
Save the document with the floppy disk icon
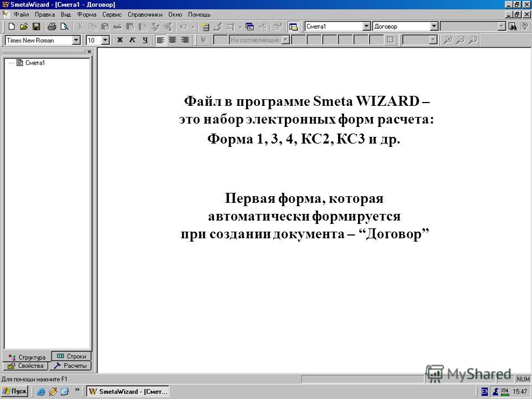(x=37, y=27)
